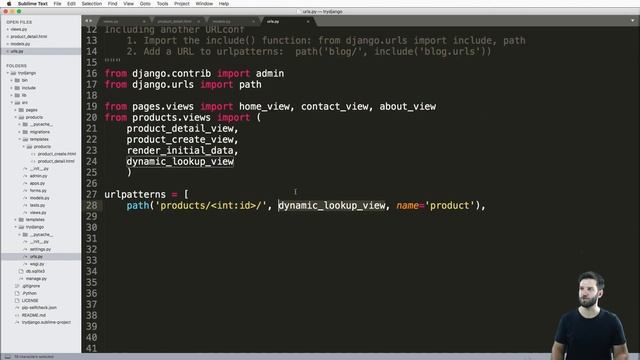Image resolution: width=640 pixels, height=360 pixels.
Task: Click the 'products/<int:id>/' string on line 28
Action: 211,205
